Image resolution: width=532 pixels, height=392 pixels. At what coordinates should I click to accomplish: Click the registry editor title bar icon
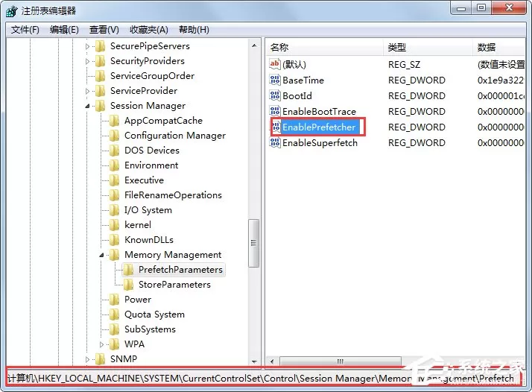click(11, 11)
